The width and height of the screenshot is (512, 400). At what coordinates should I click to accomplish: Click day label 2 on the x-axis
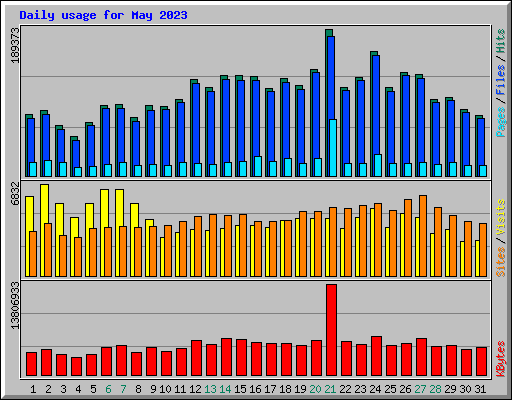point(48,389)
